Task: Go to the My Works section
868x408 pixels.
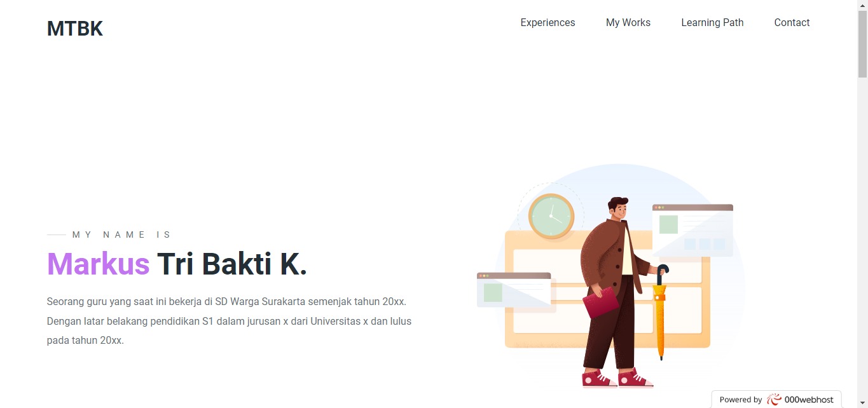Action: (x=628, y=23)
